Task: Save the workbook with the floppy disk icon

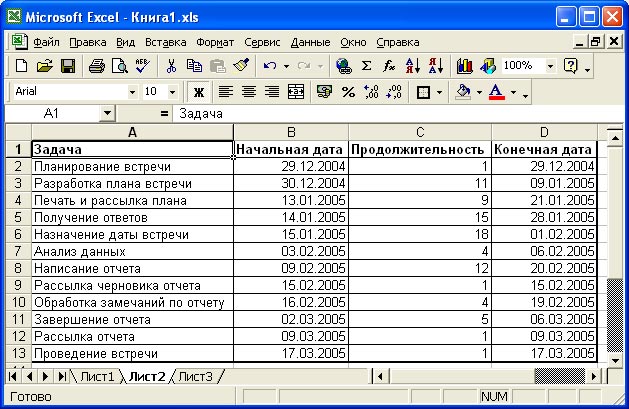Action: click(68, 66)
